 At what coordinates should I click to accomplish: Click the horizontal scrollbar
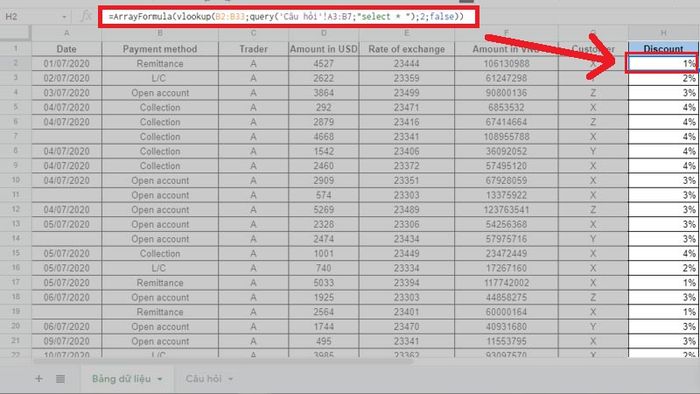coord(223,361)
